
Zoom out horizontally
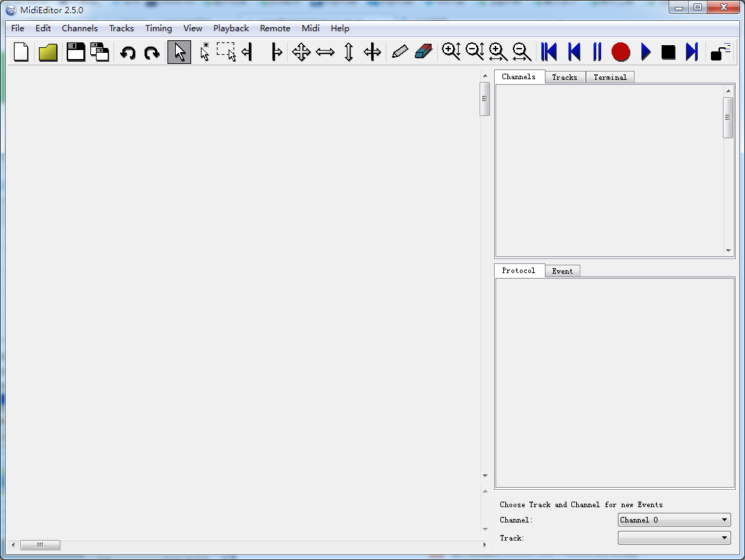[522, 52]
